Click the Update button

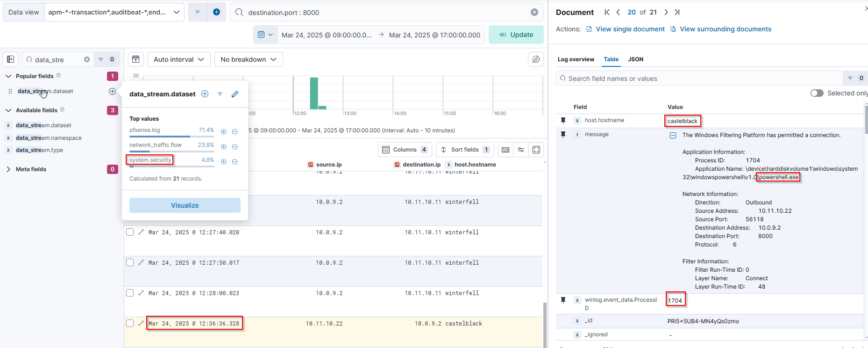point(516,35)
